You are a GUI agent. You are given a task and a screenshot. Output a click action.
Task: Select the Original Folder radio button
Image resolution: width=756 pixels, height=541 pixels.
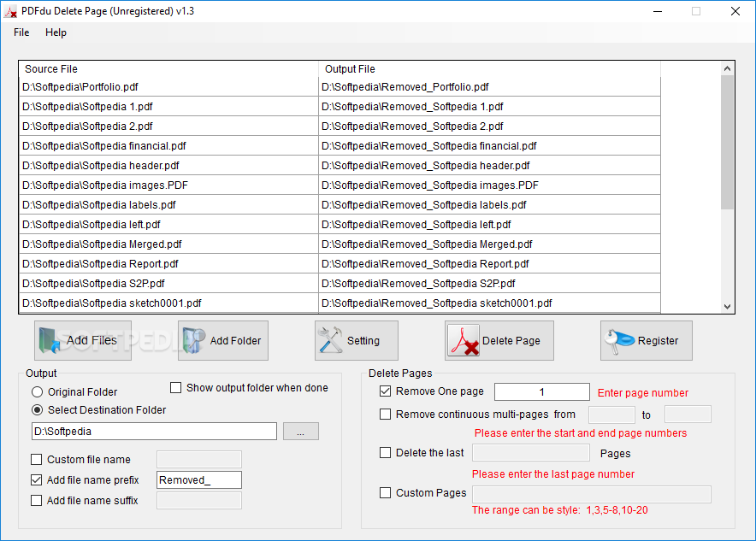(37, 392)
